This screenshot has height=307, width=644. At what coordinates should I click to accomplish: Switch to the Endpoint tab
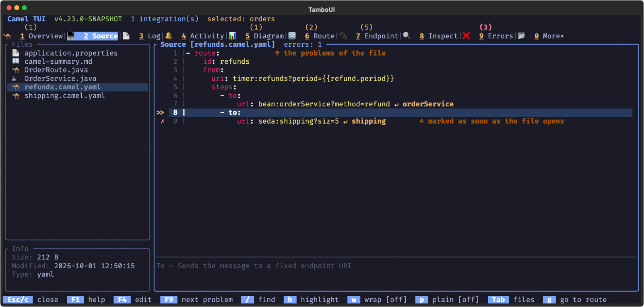click(x=377, y=36)
